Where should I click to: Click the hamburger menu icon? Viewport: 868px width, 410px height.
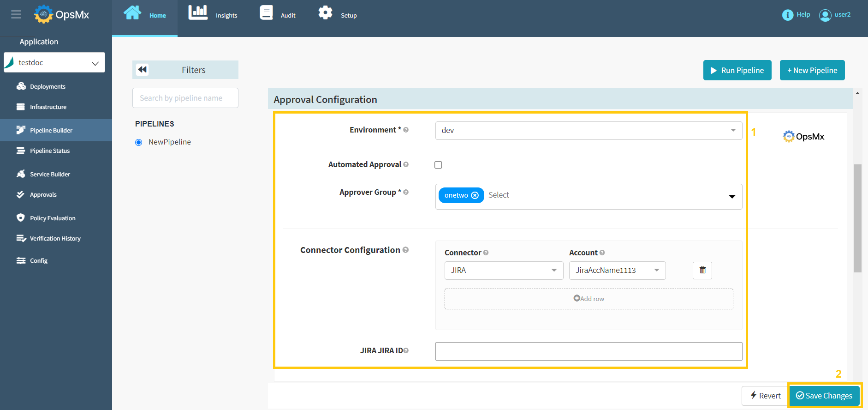[16, 14]
